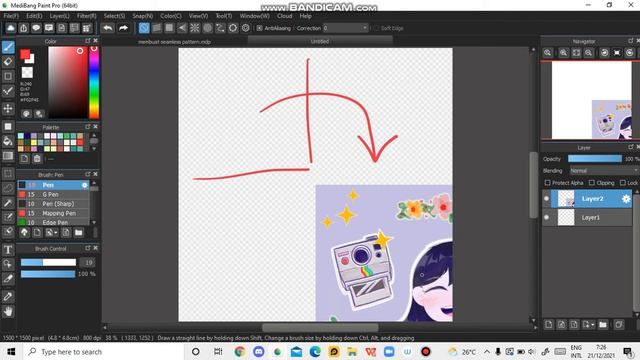Viewport: 640px width, 360px height.
Task: Select the Hand tool
Action: 8,311
